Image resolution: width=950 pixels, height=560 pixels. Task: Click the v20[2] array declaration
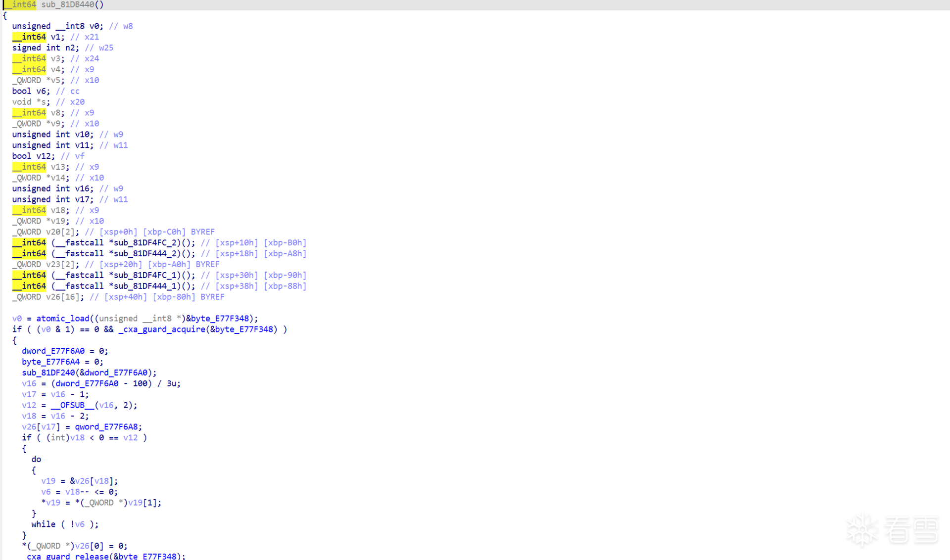[x=60, y=232]
